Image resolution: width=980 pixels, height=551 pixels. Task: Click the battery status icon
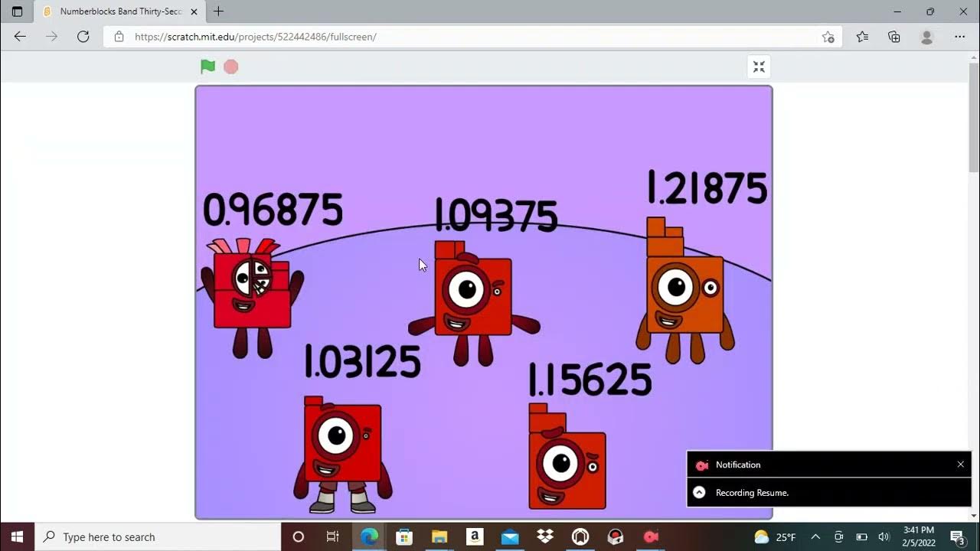861,536
